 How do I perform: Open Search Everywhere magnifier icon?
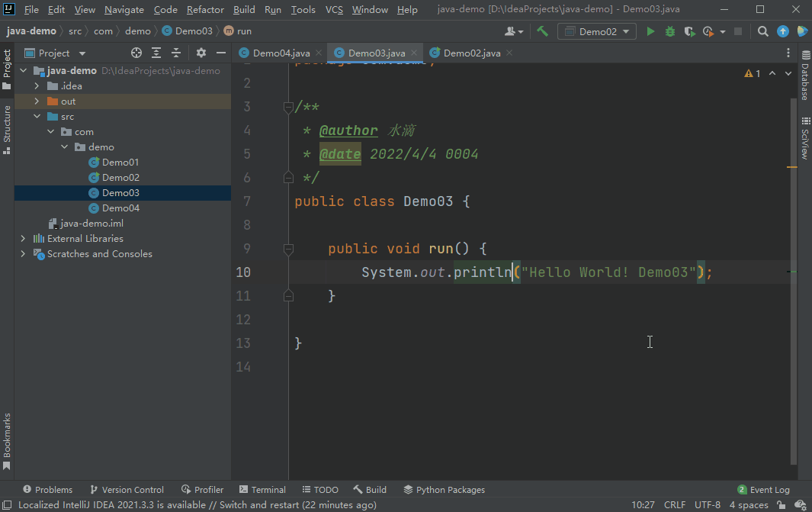[762, 31]
